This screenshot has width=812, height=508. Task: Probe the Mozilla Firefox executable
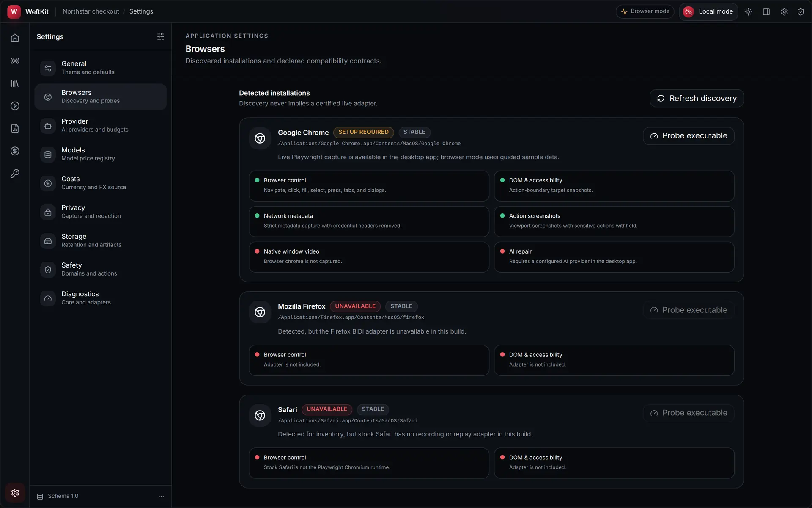pyautogui.click(x=689, y=310)
